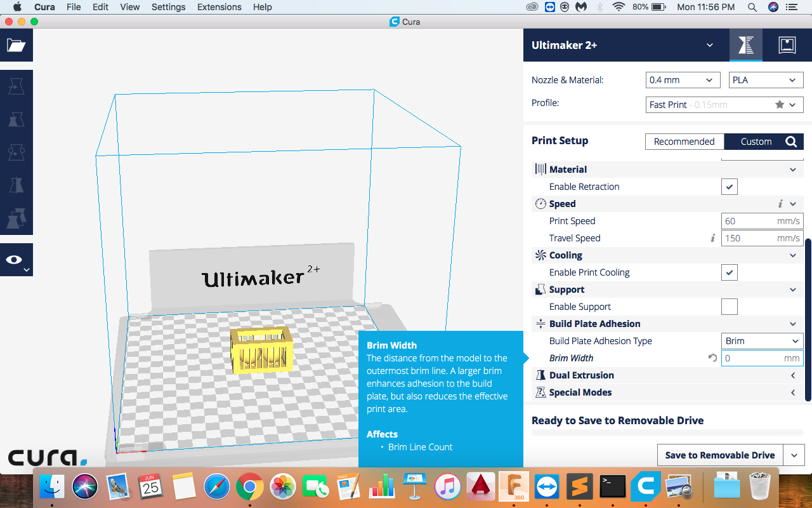Open AutoCAD from the Dock
Viewport: 812px width, 508px height.
tap(481, 487)
